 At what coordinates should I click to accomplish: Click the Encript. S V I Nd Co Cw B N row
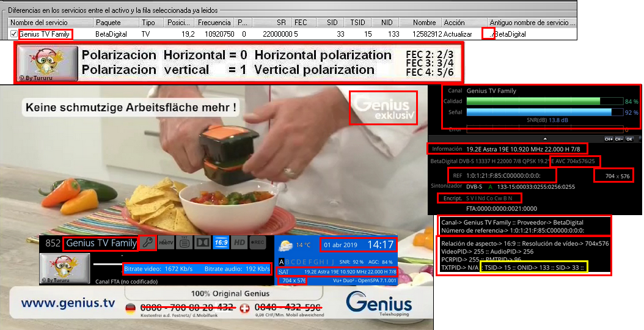click(x=478, y=198)
